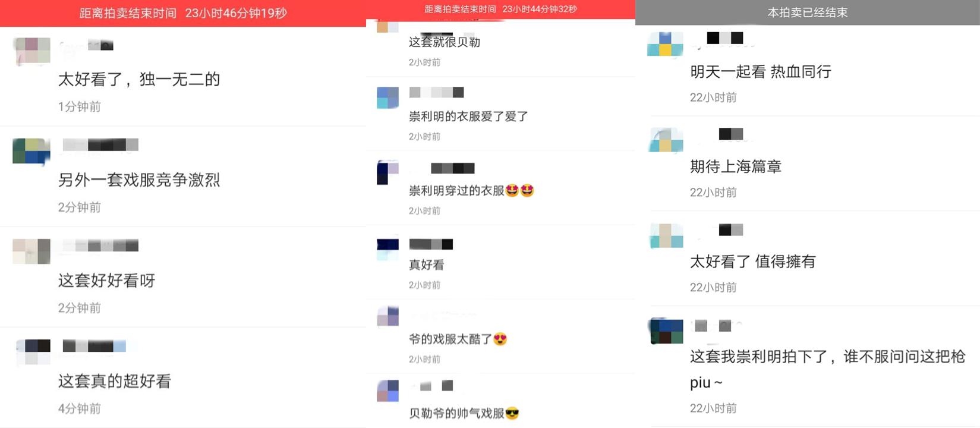Click the countdown banner showing 23小时44分钟32秒

[x=500, y=10]
